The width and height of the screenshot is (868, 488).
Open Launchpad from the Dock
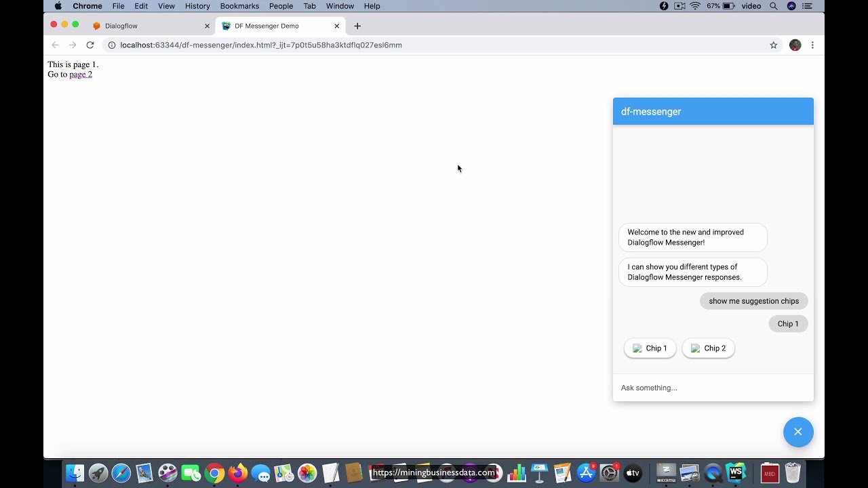tap(98, 472)
